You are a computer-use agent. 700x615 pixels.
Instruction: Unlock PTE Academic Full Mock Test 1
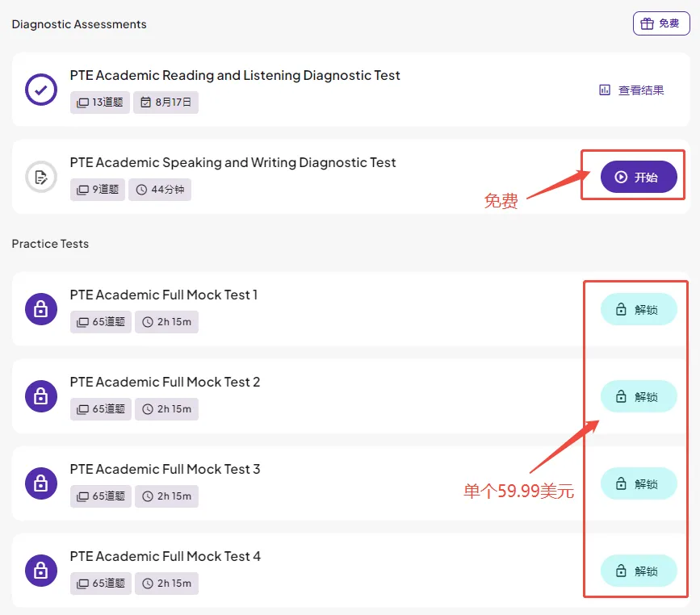coord(639,309)
